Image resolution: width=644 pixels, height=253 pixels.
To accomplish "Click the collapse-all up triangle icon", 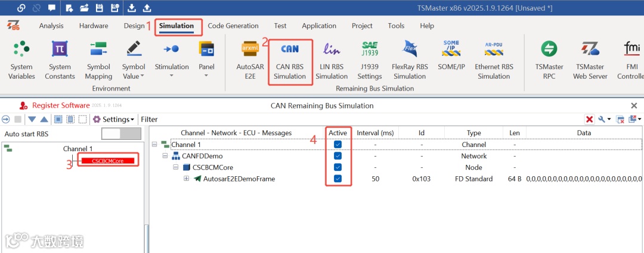I will 44,119.
